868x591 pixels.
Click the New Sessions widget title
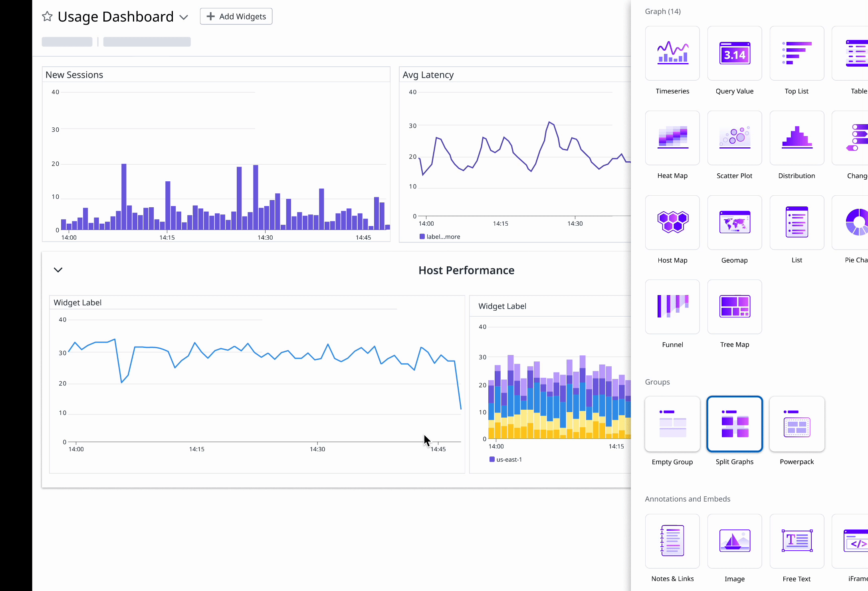(x=74, y=75)
